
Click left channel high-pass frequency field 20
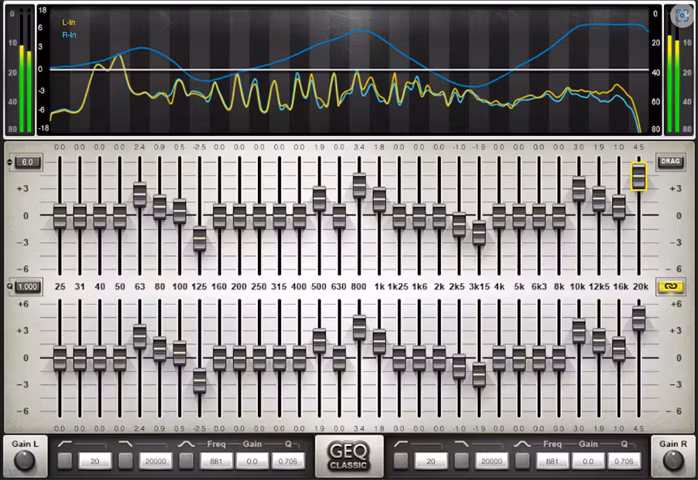[x=95, y=461]
